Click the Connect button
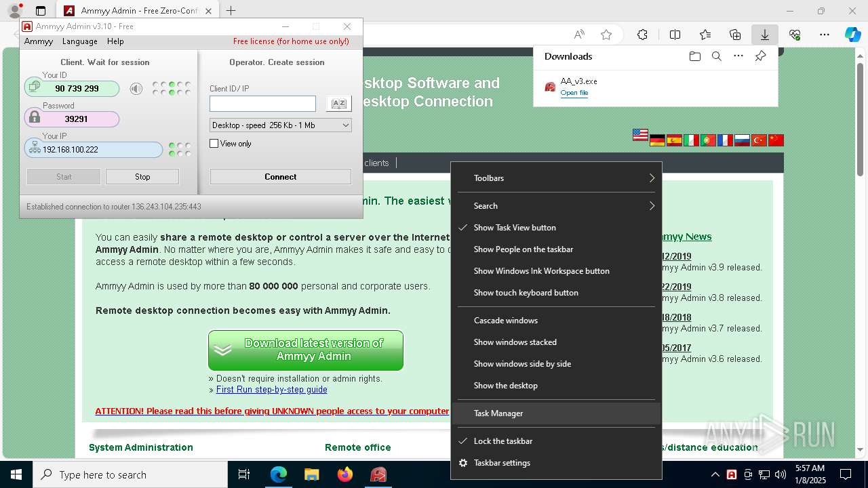The height and width of the screenshot is (488, 868). [281, 177]
